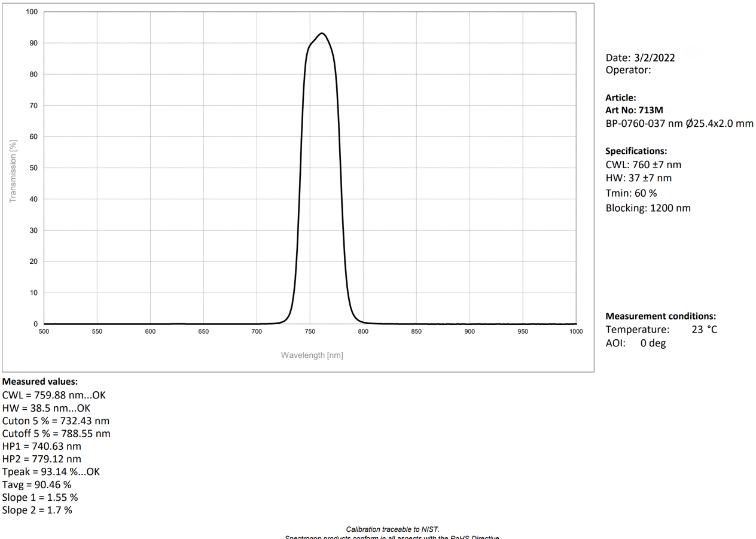Image resolution: width=756 pixels, height=539 pixels.
Task: Click the Calibration traceable to NIST text
Action: coord(392,529)
